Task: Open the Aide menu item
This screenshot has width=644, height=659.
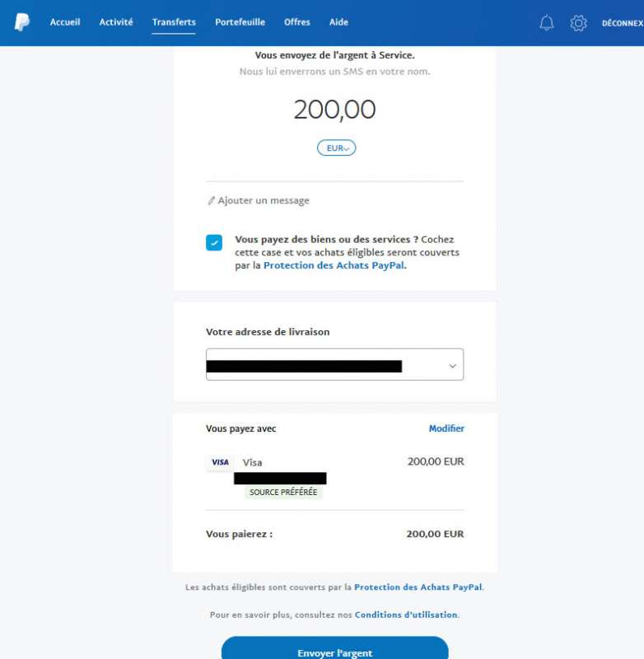Action: 338,22
